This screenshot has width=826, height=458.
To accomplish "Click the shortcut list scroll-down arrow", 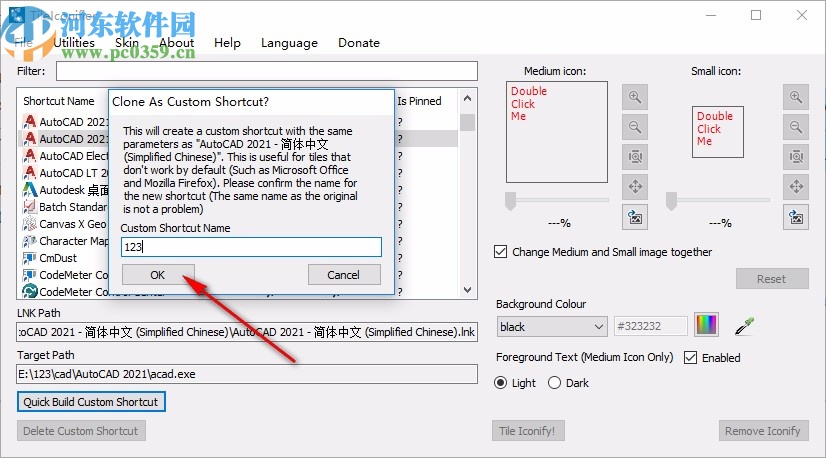I will click(x=467, y=289).
